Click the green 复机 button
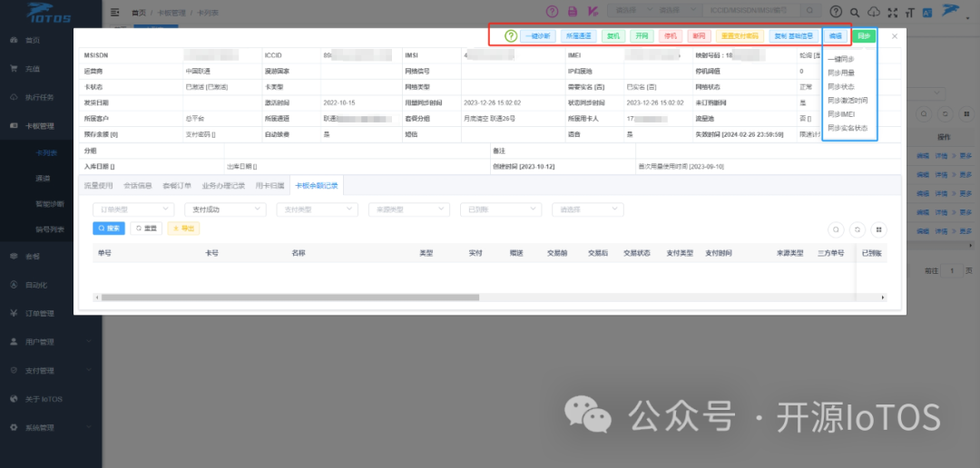Viewport: 980px width, 468px height. pos(613,36)
